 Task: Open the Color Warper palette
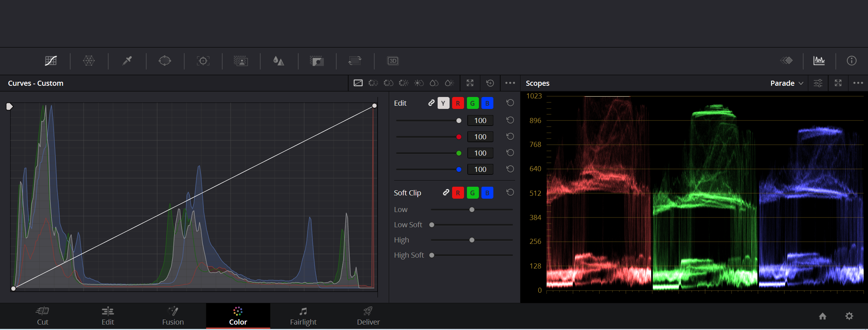(89, 61)
